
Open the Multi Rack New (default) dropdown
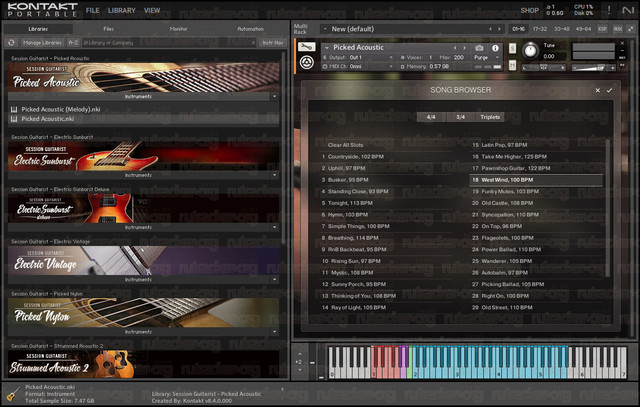coord(325,29)
